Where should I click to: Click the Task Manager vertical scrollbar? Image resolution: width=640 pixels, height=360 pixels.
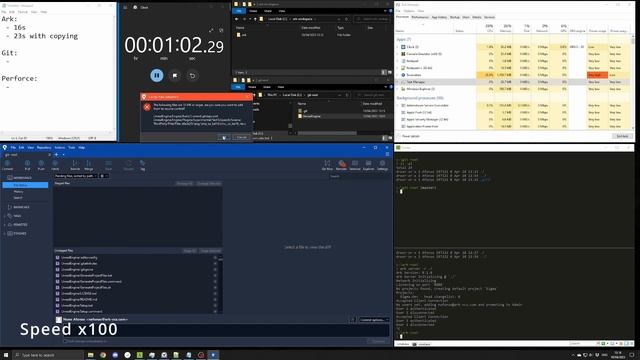click(633, 82)
